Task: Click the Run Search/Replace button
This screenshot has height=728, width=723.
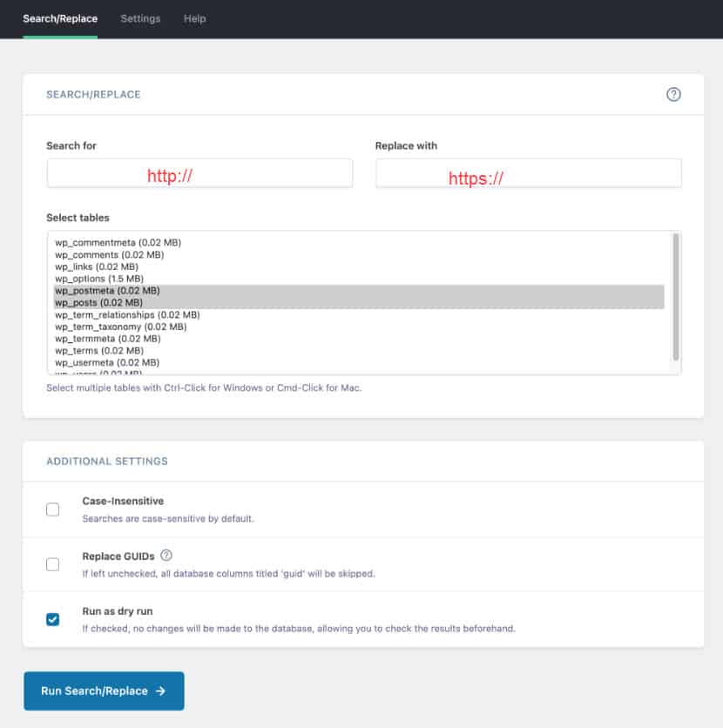Action: [104, 691]
